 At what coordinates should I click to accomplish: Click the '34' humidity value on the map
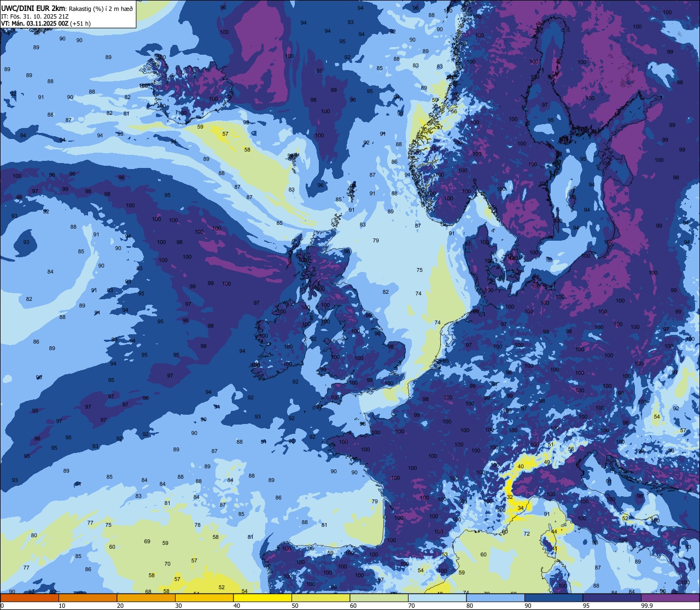point(521,508)
